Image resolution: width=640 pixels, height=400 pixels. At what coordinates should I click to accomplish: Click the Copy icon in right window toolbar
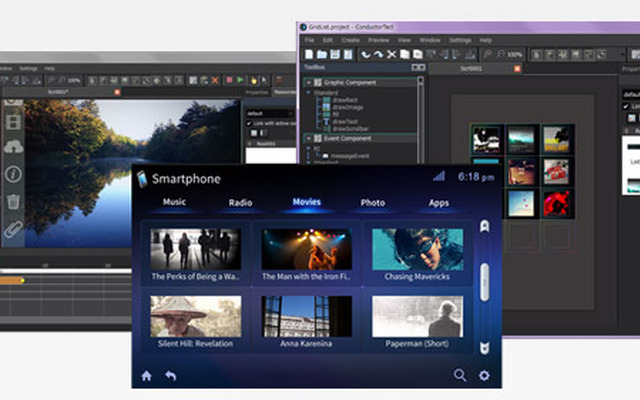pyautogui.click(x=404, y=54)
